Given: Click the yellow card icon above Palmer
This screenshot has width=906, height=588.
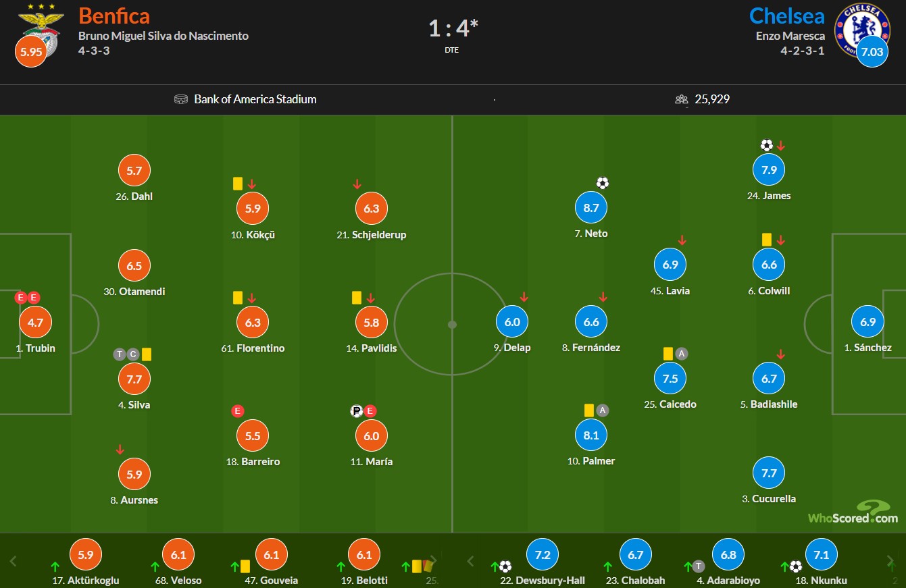Looking at the screenshot, I should [589, 410].
